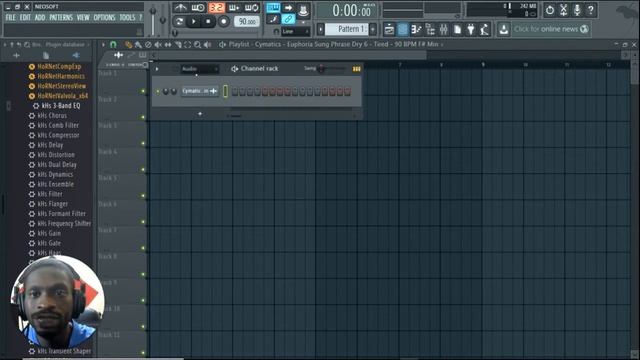Click the question mark help icon

[591, 10]
